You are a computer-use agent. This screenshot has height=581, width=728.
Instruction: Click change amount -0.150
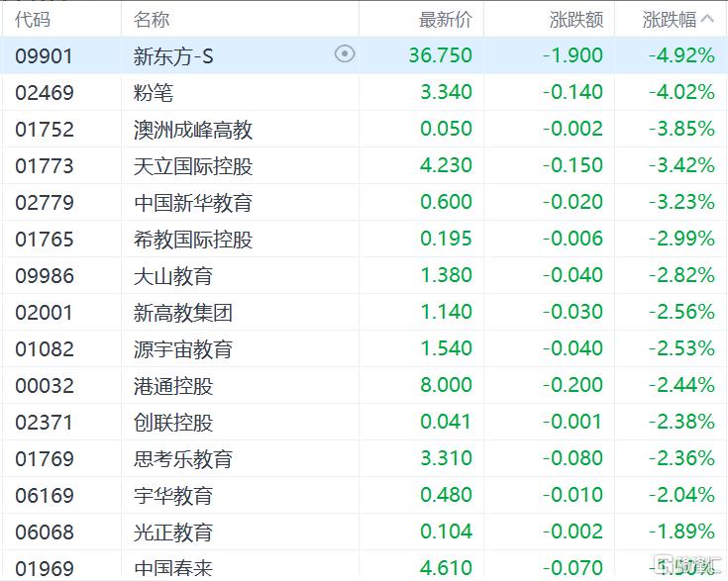click(x=572, y=165)
